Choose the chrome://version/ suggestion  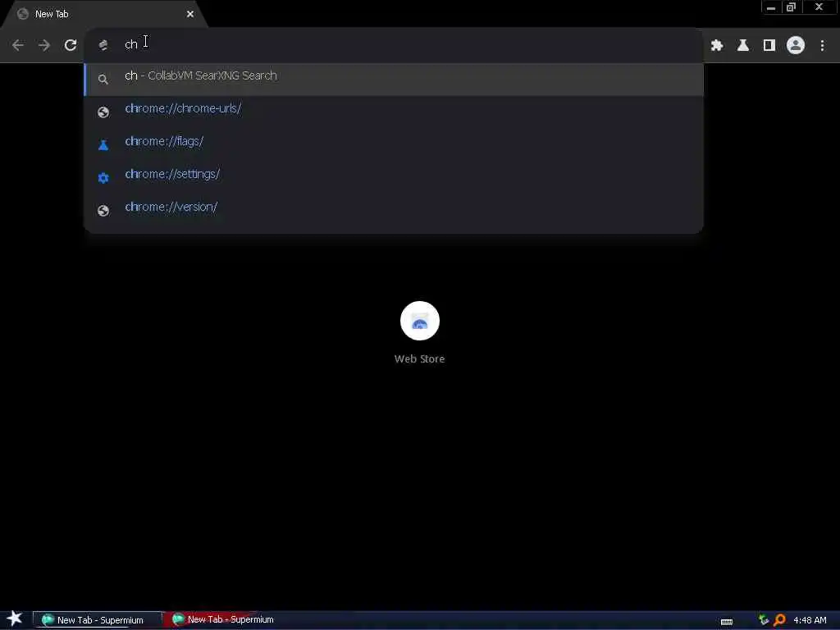coord(394,210)
